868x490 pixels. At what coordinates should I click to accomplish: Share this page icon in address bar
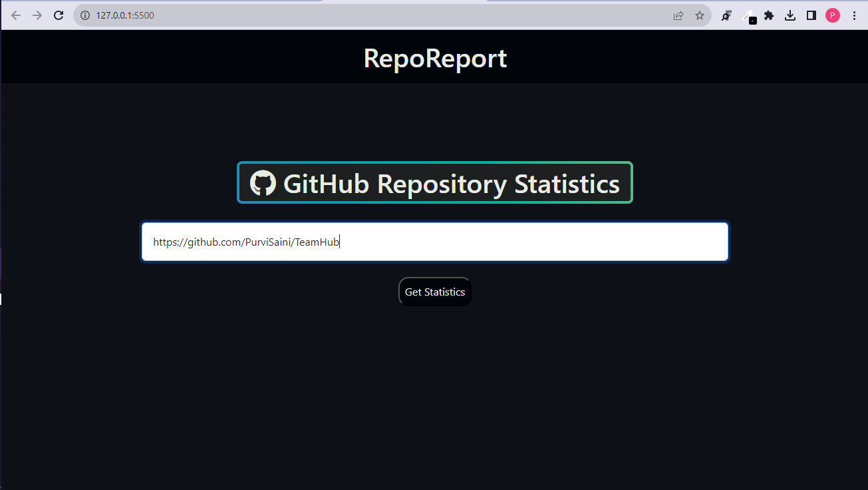click(x=678, y=15)
